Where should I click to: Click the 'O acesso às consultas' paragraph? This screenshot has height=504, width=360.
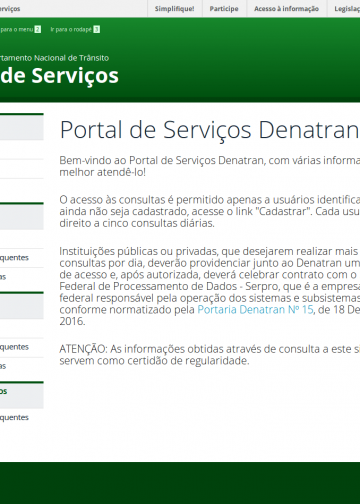pos(210,211)
